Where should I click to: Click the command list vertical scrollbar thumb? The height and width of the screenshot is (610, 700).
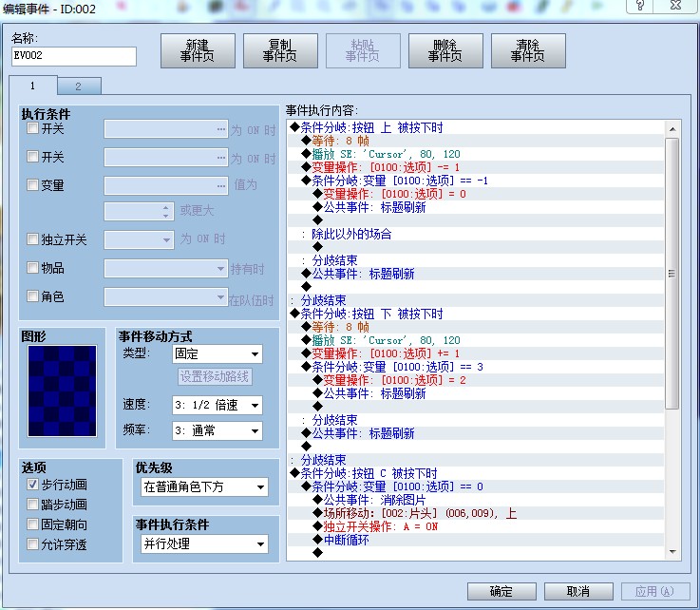point(672,274)
